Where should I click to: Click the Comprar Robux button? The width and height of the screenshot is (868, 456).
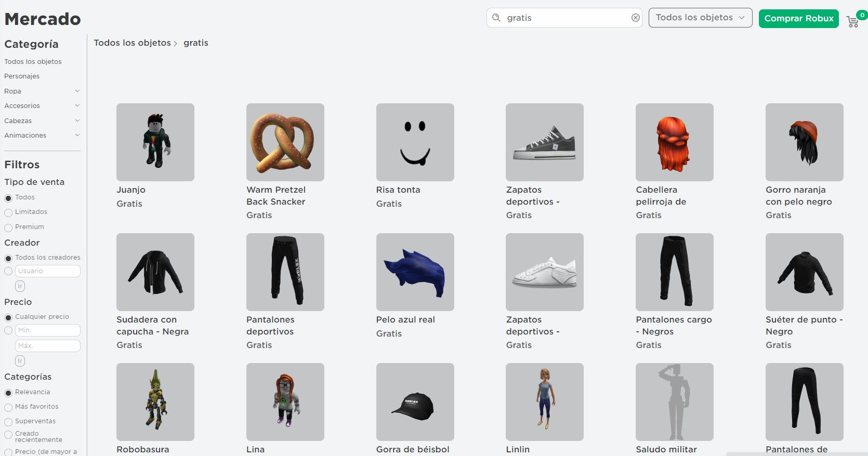(x=799, y=18)
